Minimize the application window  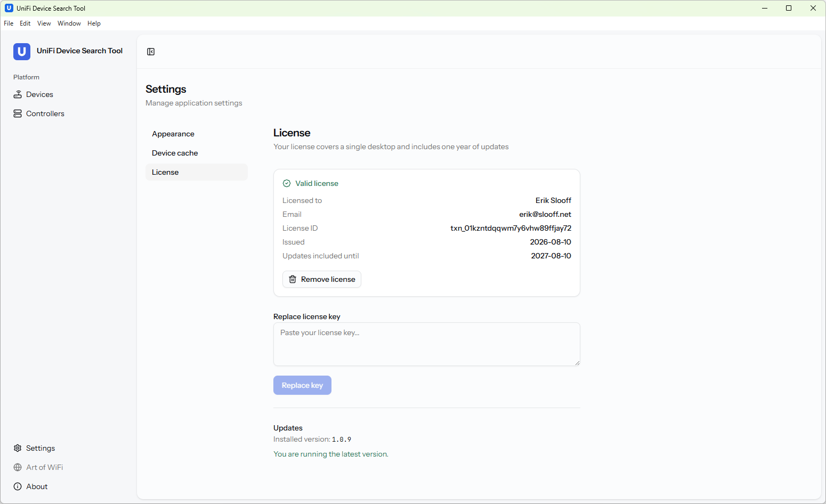click(765, 8)
